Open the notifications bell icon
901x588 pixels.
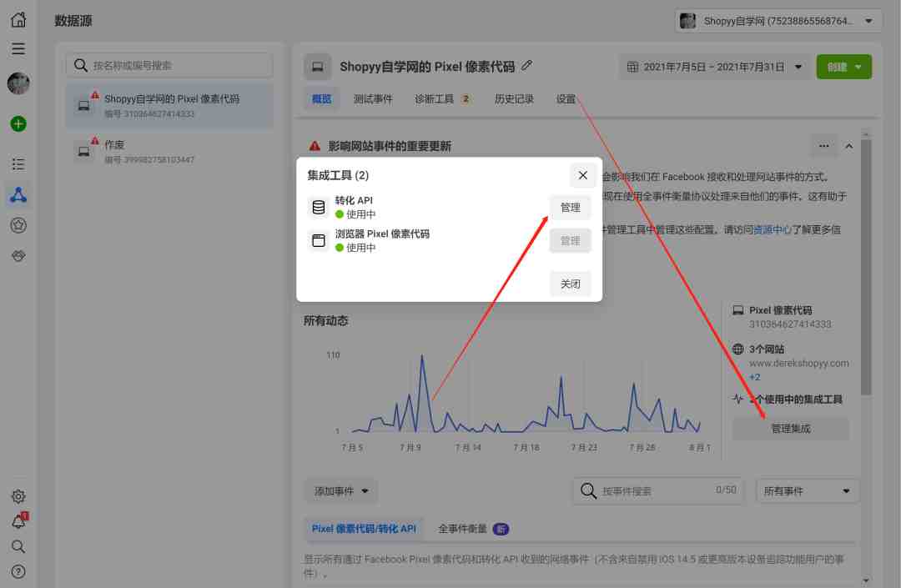coord(18,520)
